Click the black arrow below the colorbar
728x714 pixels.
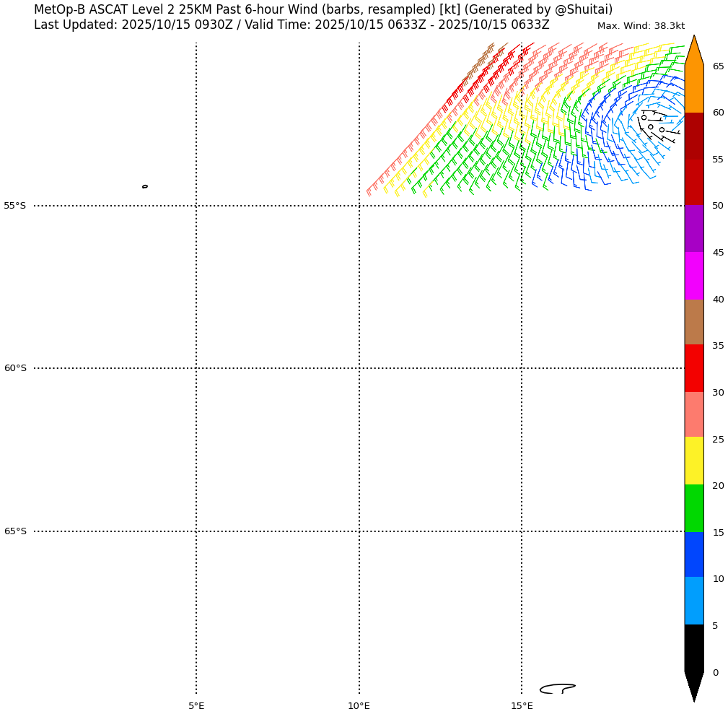pos(693,686)
